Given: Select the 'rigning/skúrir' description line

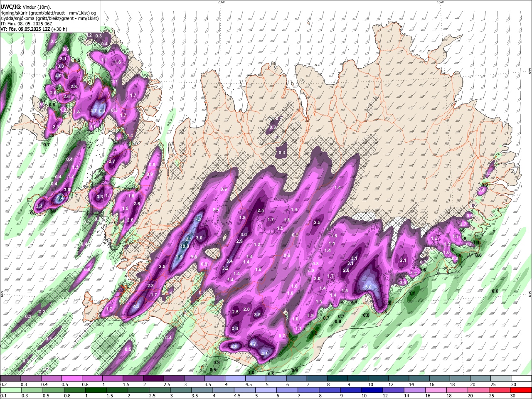Looking at the screenshot, I should (x=49, y=12).
